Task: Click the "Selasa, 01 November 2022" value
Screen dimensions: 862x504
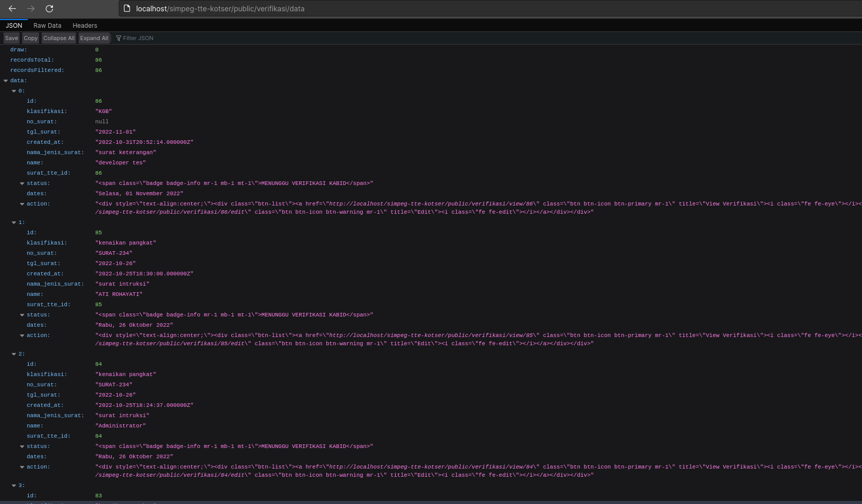Action: [x=139, y=194]
